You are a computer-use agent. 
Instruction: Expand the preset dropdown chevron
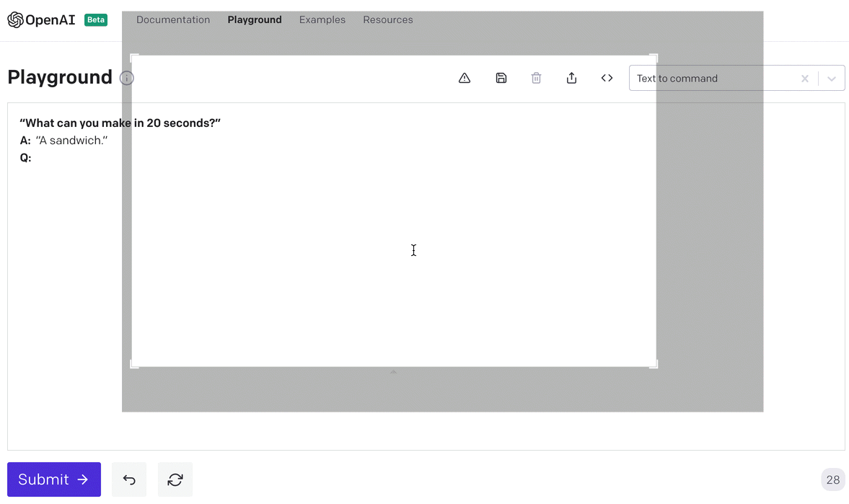point(832,79)
